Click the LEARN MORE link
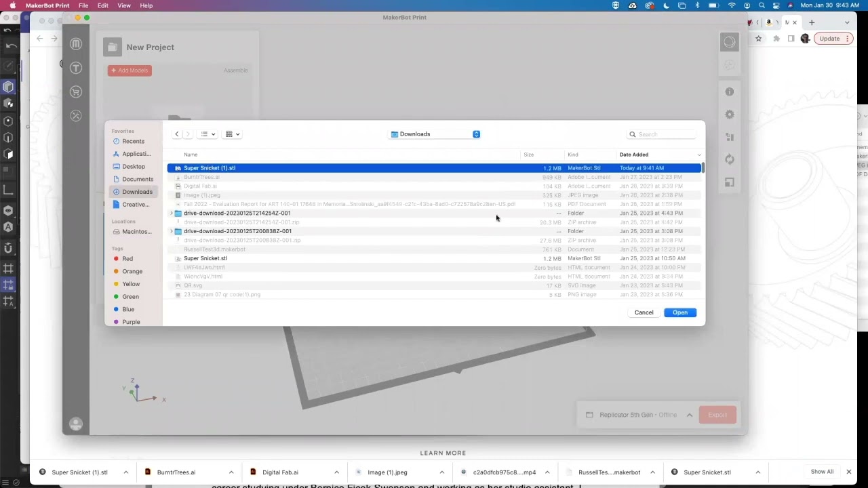The height and width of the screenshot is (488, 868). [443, 453]
